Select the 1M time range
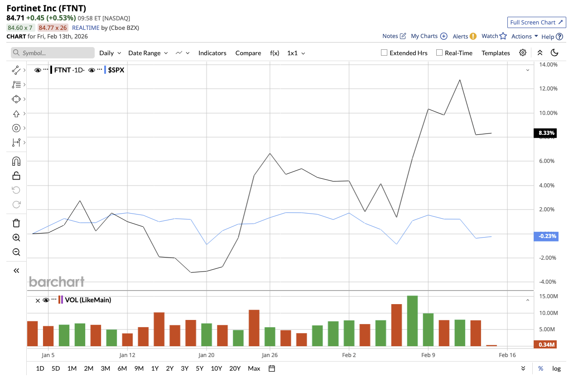Screen dimensions: 588x391 point(72,368)
